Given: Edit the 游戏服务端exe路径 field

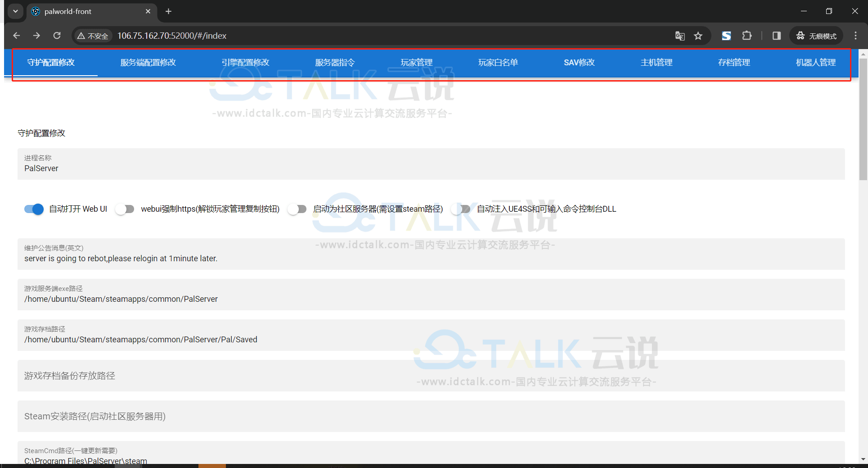Looking at the screenshot, I should [x=431, y=295].
